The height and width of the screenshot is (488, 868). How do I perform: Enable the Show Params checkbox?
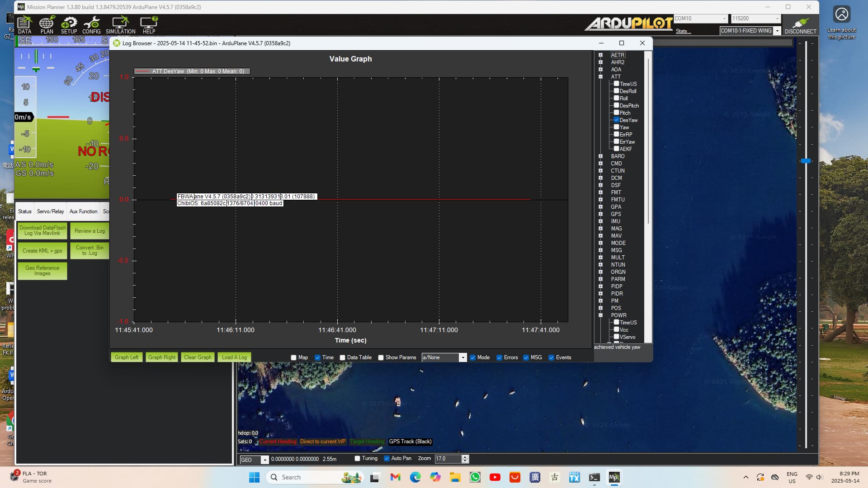381,357
